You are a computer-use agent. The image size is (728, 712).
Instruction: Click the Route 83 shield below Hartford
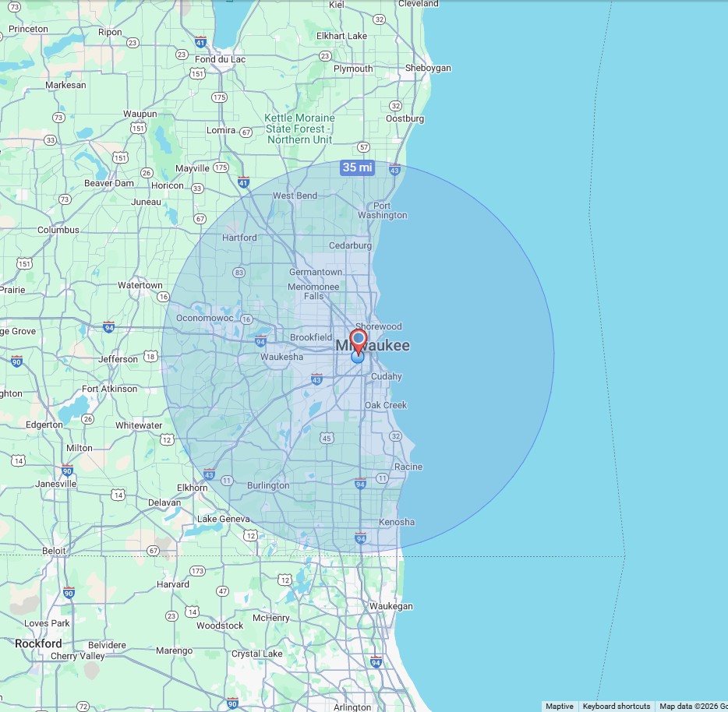(x=239, y=273)
